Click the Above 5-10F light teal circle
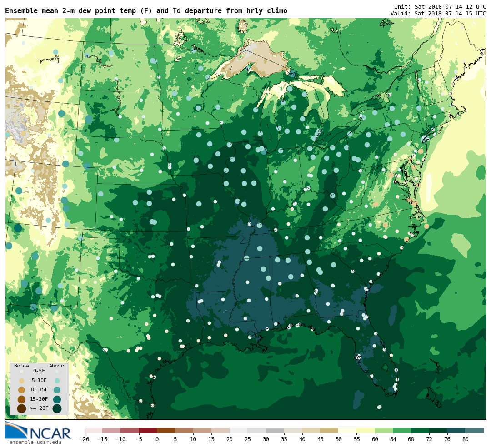 click(57, 381)
